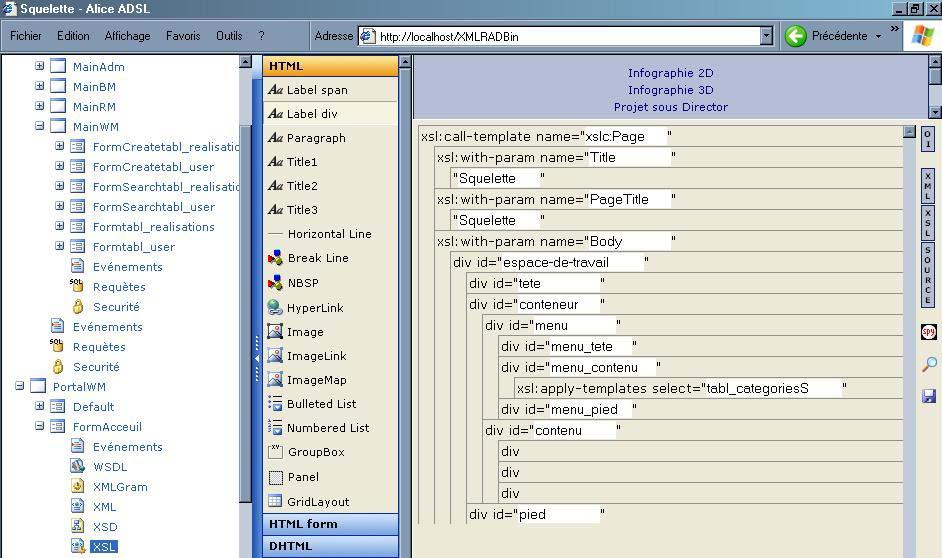Choose the Bulleted List palette item
Viewport: 942px width, 558px height.
click(x=321, y=404)
